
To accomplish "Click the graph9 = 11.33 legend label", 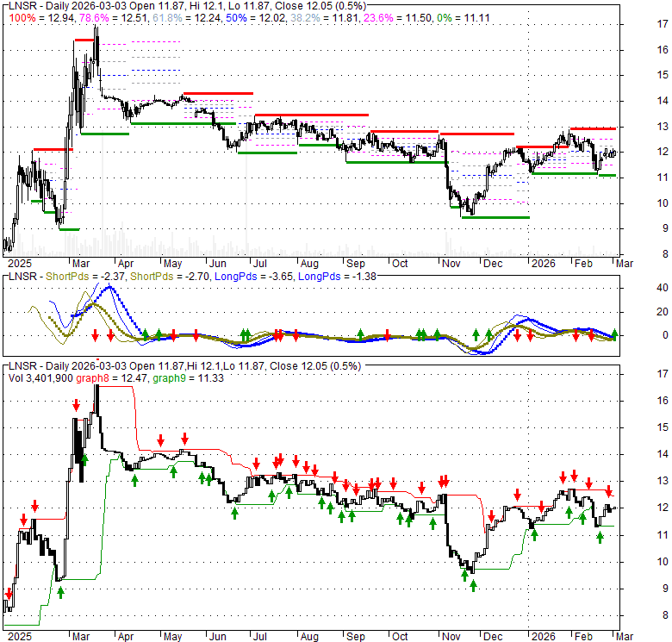I will [x=176, y=376].
